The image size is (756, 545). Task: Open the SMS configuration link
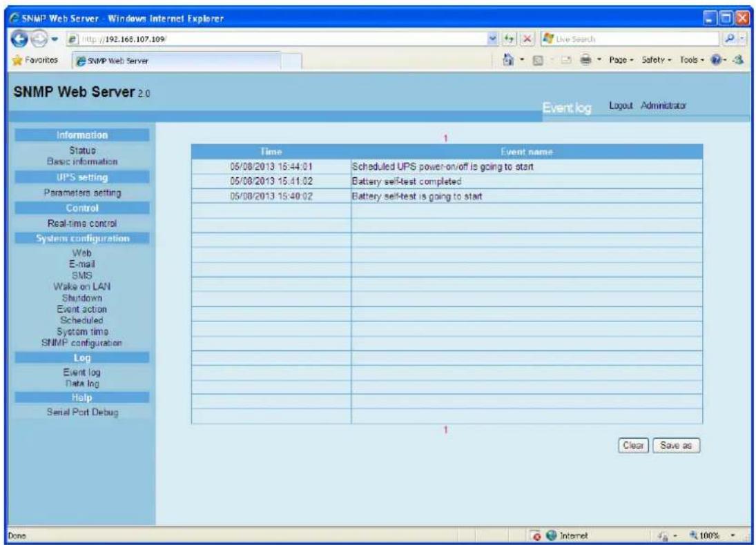tap(82, 275)
